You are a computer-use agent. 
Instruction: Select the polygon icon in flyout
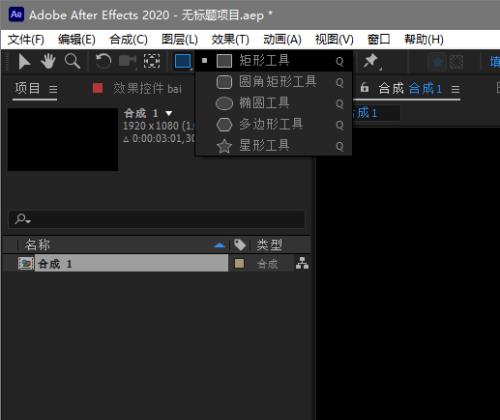[224, 125]
